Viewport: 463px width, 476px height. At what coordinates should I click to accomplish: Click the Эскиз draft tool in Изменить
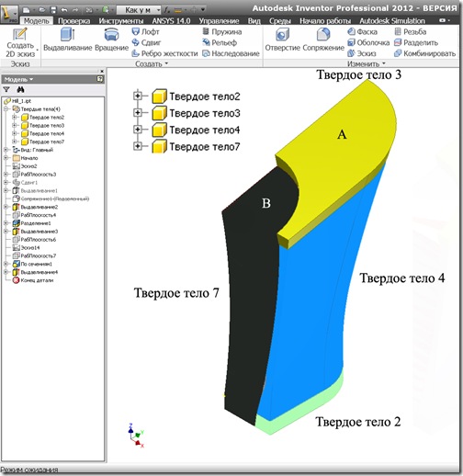tap(362, 53)
